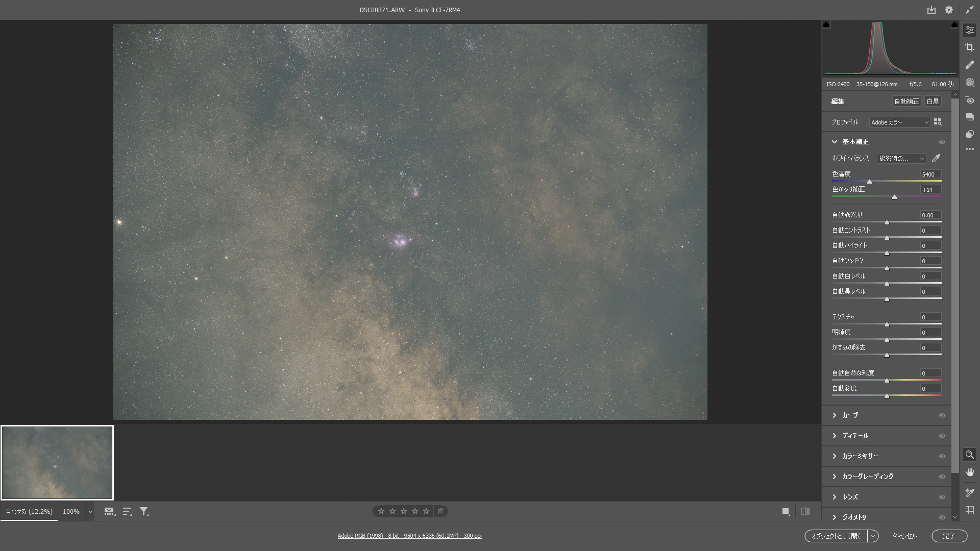
Task: Select the Crop tool in right toolbar
Action: tap(969, 47)
